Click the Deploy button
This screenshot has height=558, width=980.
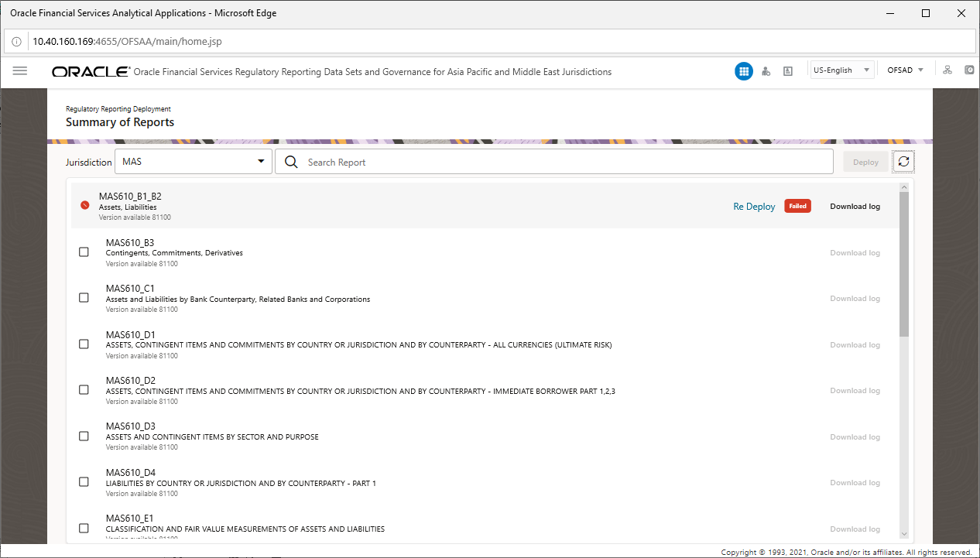pyautogui.click(x=865, y=162)
